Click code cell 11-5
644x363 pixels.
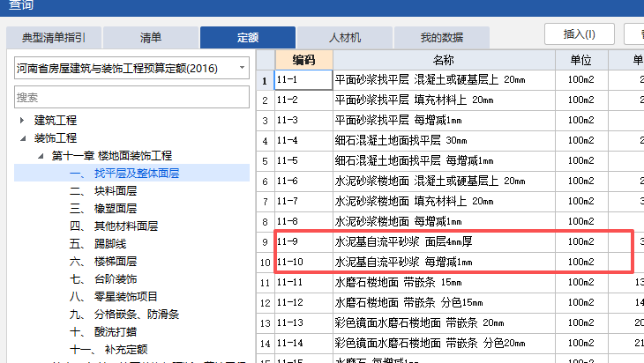click(x=303, y=160)
